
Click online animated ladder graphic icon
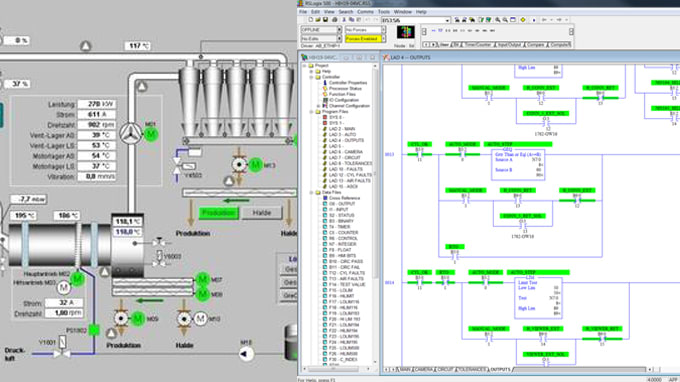(x=405, y=32)
